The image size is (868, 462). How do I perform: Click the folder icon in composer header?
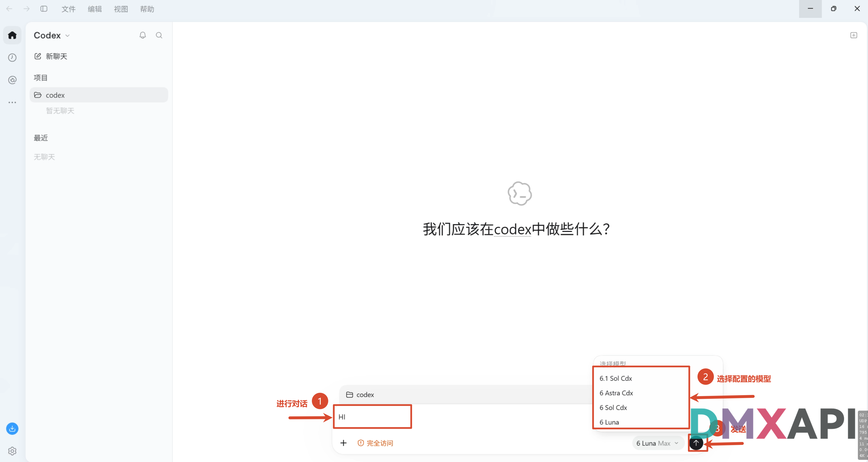(x=349, y=395)
